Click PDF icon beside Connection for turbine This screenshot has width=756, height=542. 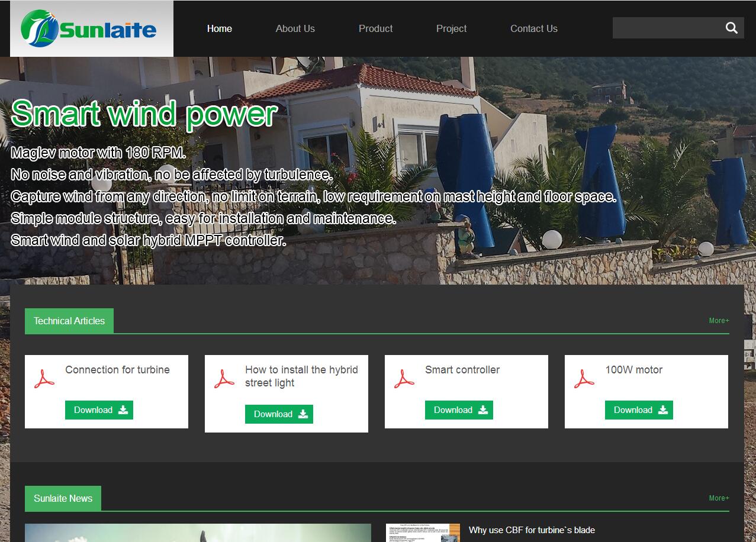(44, 379)
